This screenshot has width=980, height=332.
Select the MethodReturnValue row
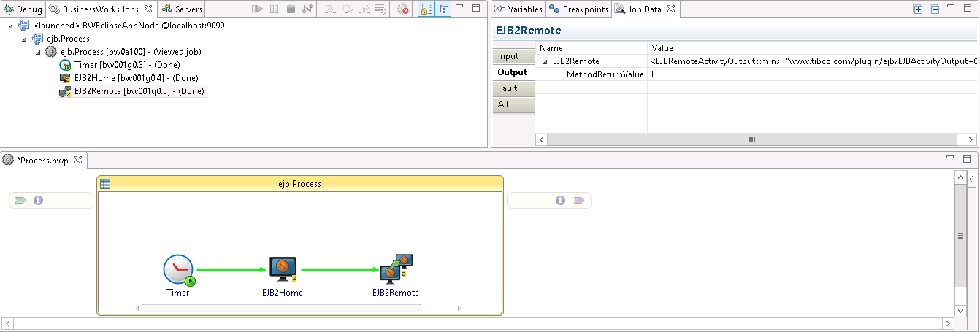(x=756, y=74)
